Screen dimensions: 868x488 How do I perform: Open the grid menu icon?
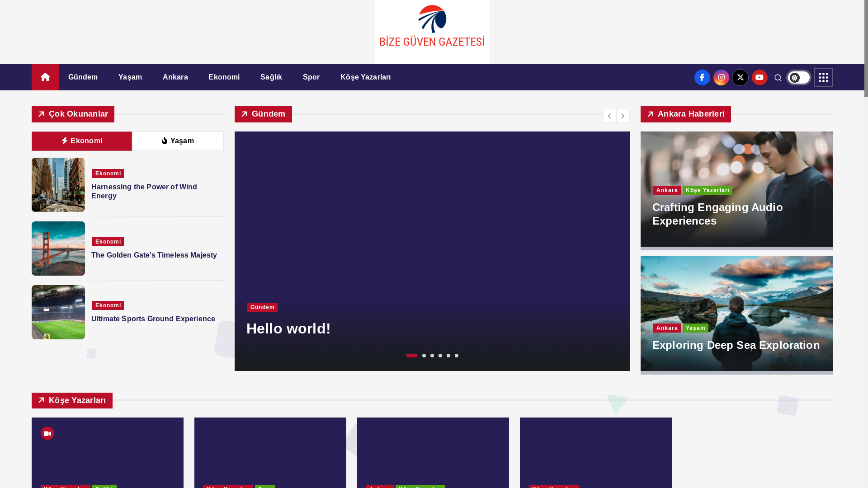click(823, 77)
